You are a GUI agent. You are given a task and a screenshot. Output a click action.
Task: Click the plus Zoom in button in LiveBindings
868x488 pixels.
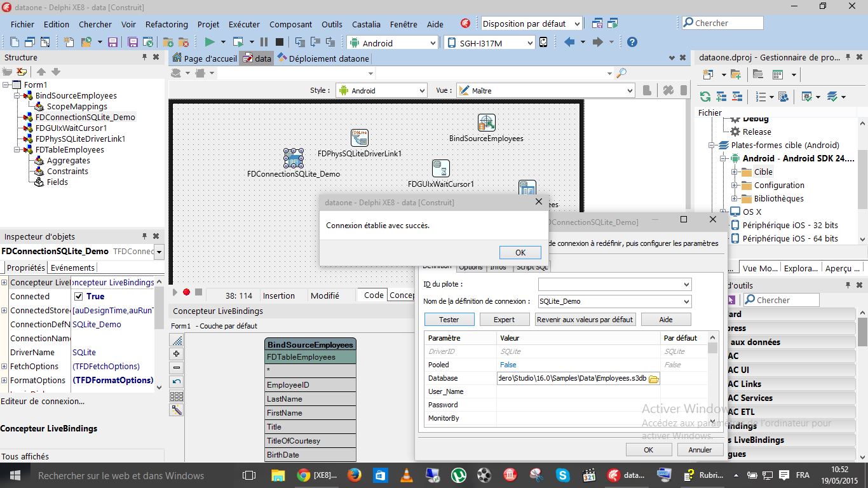tap(177, 353)
